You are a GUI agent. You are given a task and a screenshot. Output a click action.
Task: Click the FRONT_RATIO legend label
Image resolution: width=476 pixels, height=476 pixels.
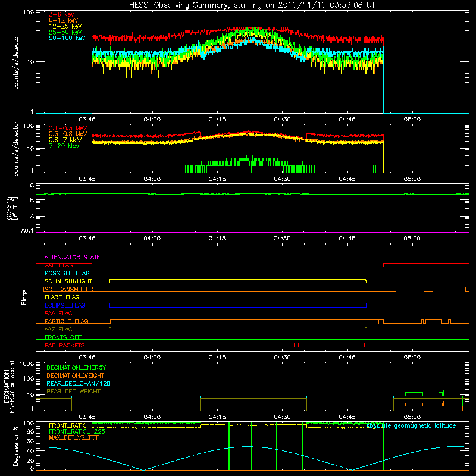click(x=68, y=425)
